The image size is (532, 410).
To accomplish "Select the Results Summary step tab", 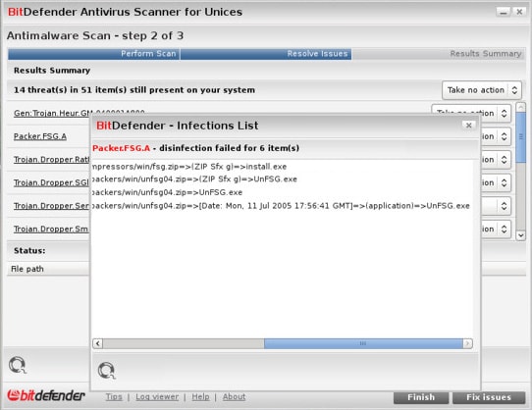I will [438, 54].
